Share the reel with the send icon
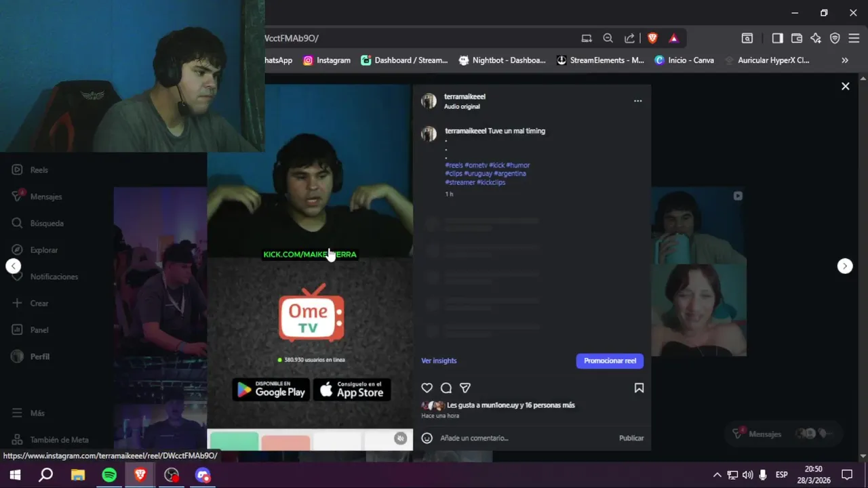 (465, 388)
